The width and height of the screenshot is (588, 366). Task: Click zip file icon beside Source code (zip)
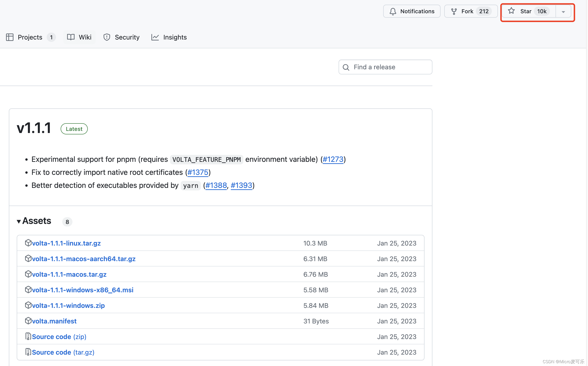pyautogui.click(x=28, y=336)
